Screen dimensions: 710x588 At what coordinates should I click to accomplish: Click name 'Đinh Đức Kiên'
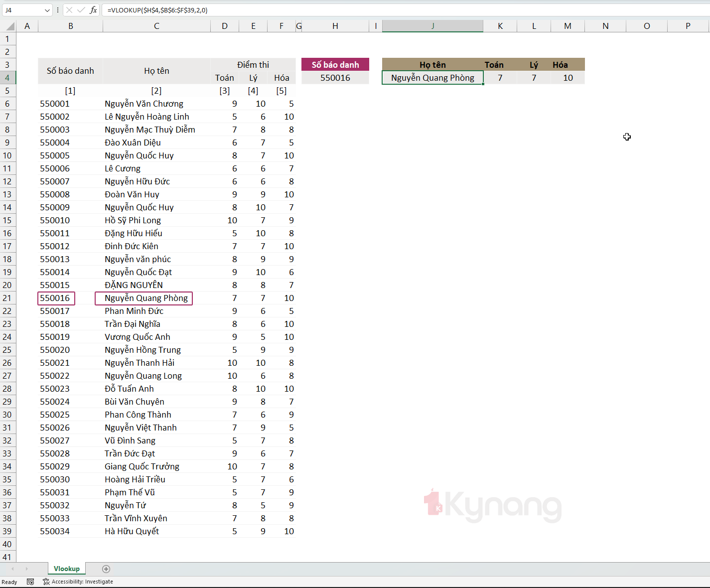click(132, 246)
